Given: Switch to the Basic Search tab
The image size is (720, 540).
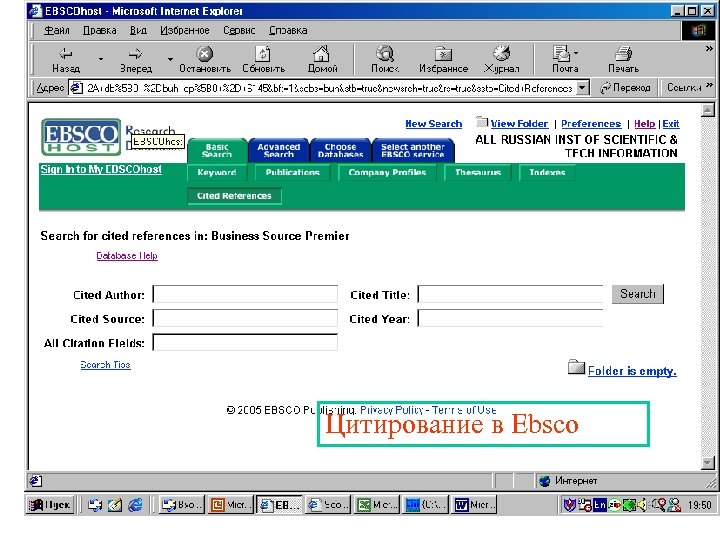Looking at the screenshot, I should coord(217,150).
